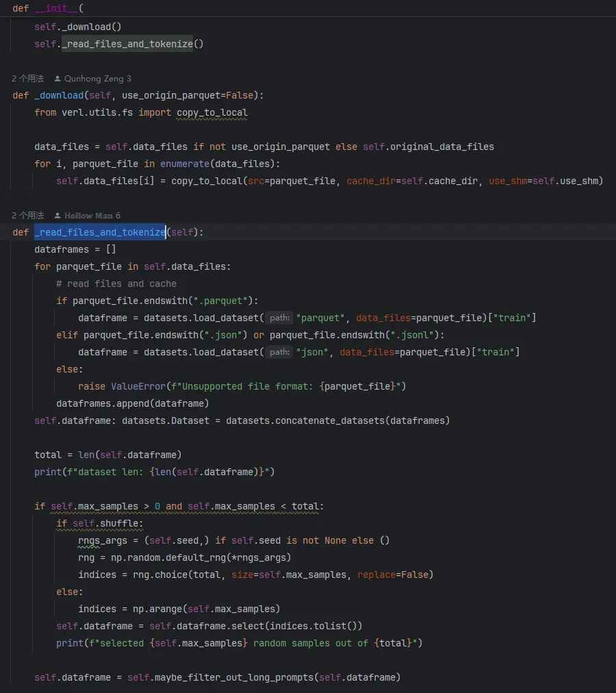
Task: Click the '2 个用法' hint above _read_files_and_tokenize
Action: (x=27, y=216)
